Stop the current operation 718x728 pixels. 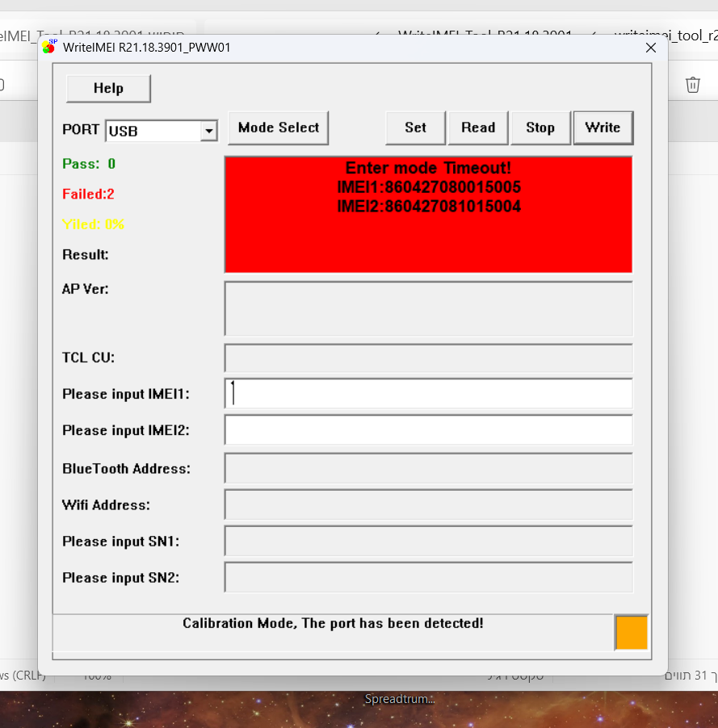click(540, 128)
